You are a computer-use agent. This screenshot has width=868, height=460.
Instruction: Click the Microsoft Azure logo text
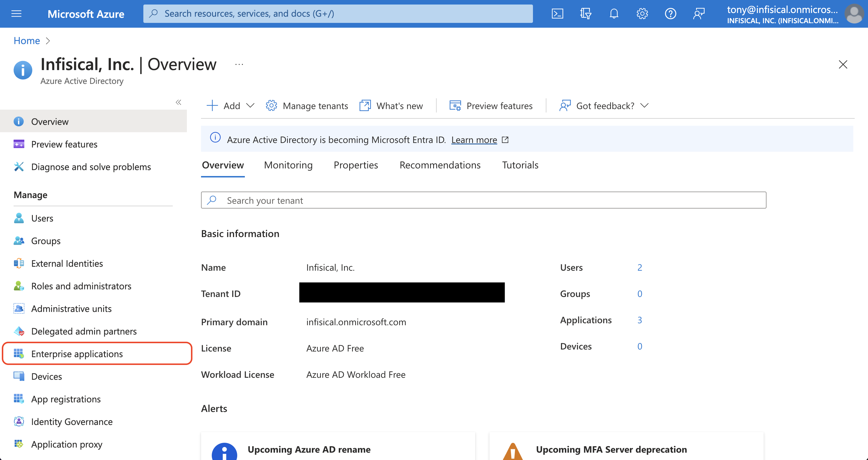coord(86,14)
